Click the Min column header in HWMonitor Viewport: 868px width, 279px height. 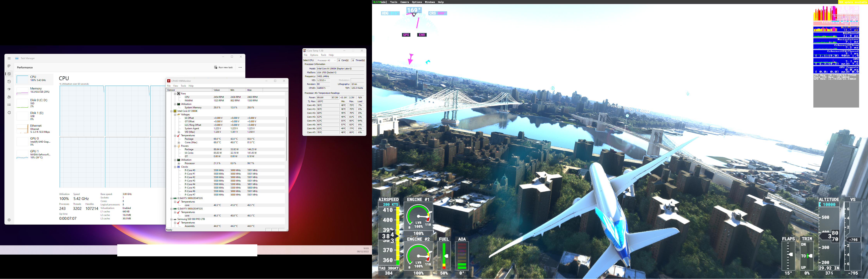click(237, 90)
